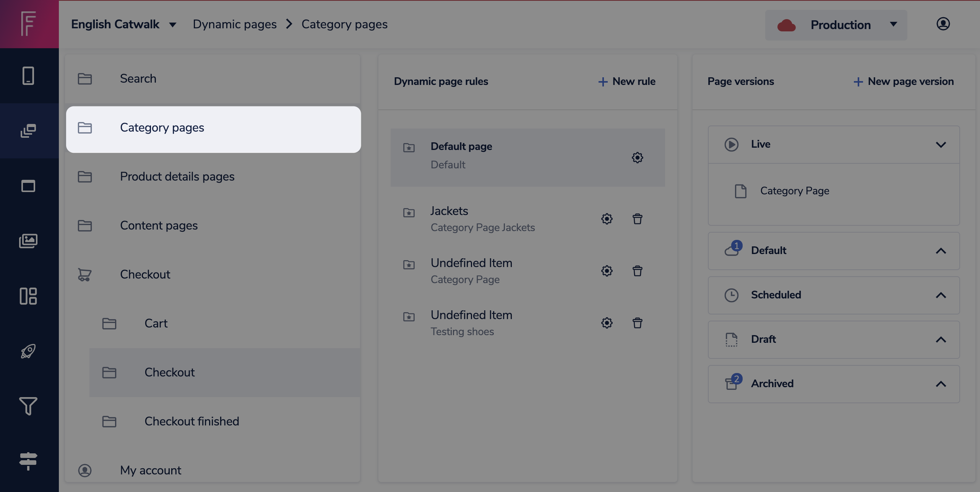
Task: Select the Jackets rule row
Action: pos(527,219)
